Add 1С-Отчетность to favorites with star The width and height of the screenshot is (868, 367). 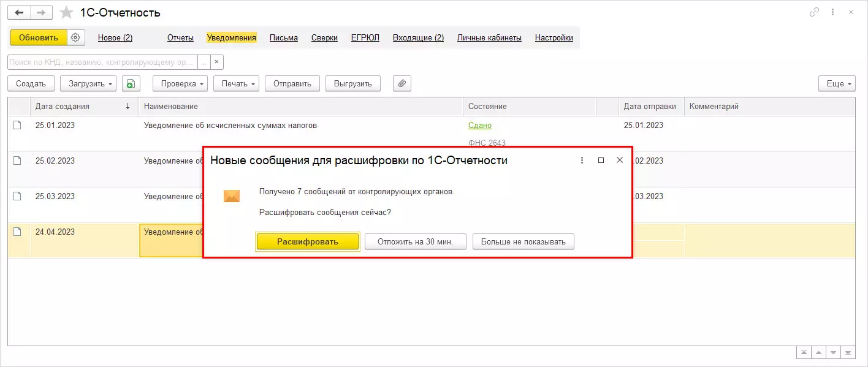[x=67, y=12]
